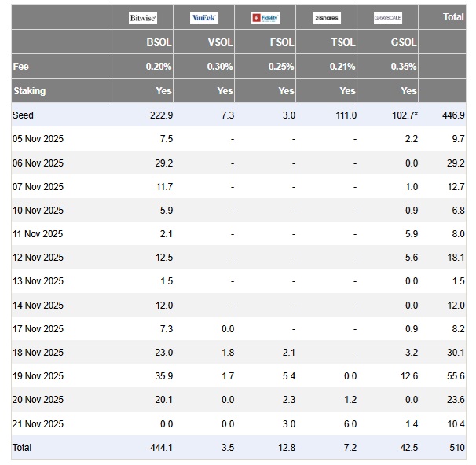Select the FSOL ticker header
Viewport: 476px width, 465px height.
click(x=281, y=43)
